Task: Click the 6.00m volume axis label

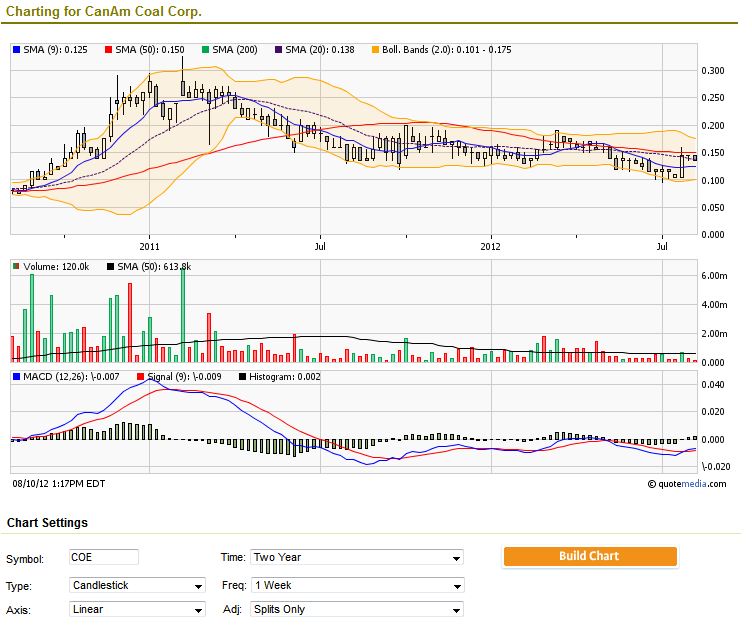Action: (714, 276)
